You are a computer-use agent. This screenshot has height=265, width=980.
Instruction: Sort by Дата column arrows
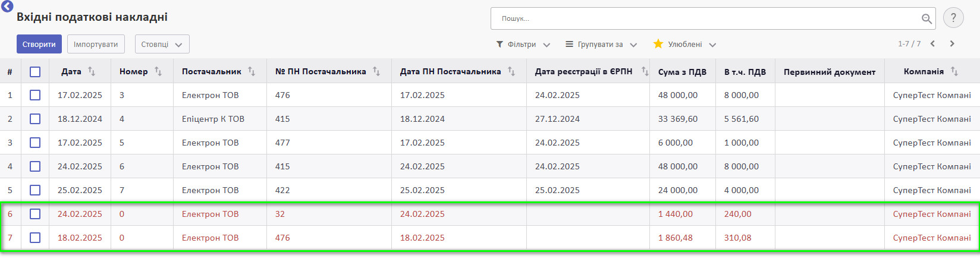click(92, 71)
